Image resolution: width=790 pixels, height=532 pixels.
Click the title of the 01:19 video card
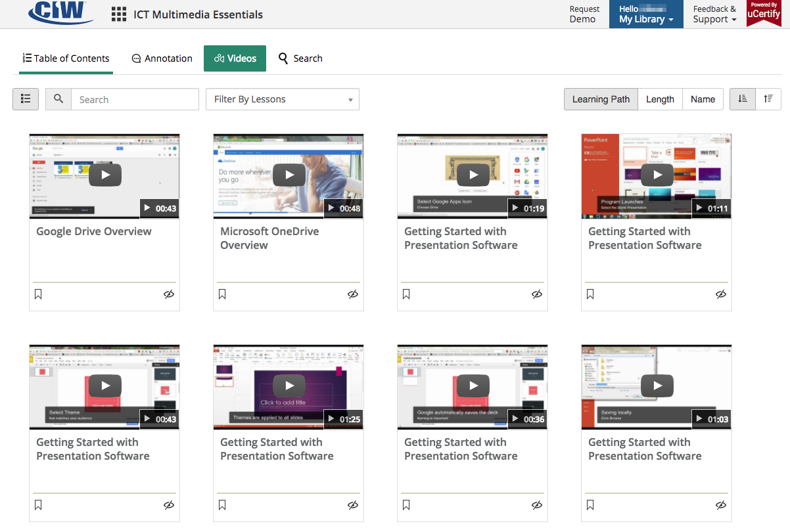(x=461, y=238)
